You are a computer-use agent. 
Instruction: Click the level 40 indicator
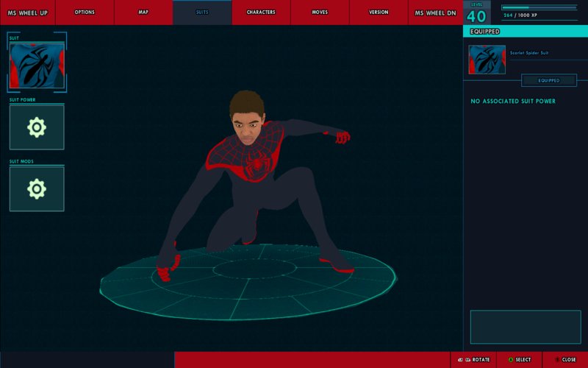476,13
